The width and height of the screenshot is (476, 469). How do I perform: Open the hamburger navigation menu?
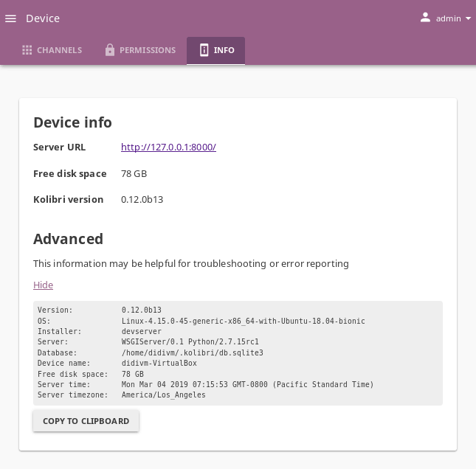(10, 18)
